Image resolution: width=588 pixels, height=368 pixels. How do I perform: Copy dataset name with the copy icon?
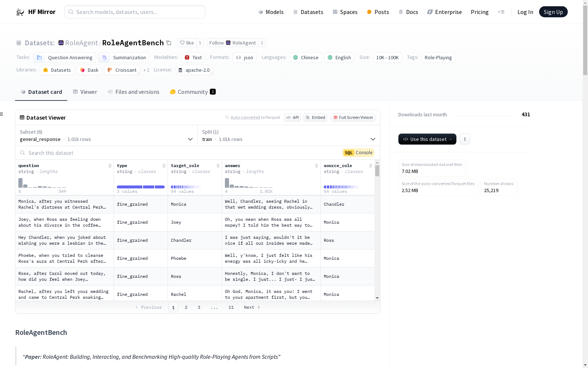(169, 43)
